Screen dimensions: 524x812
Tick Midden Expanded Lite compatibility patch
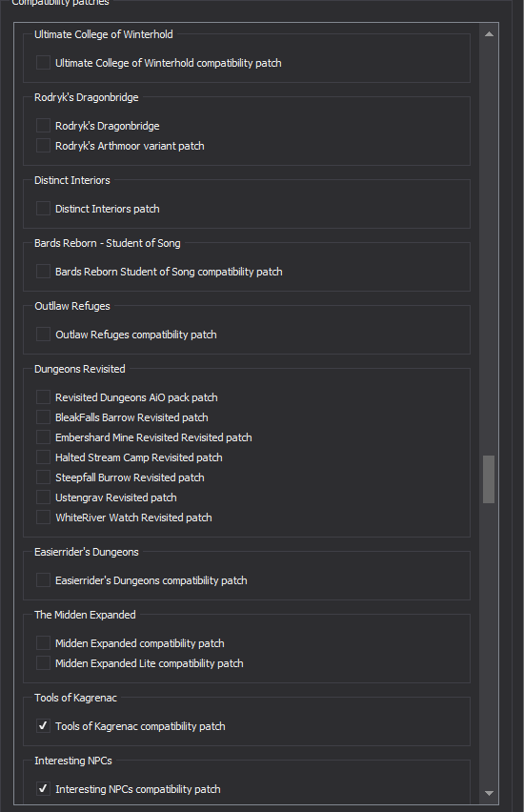43,663
